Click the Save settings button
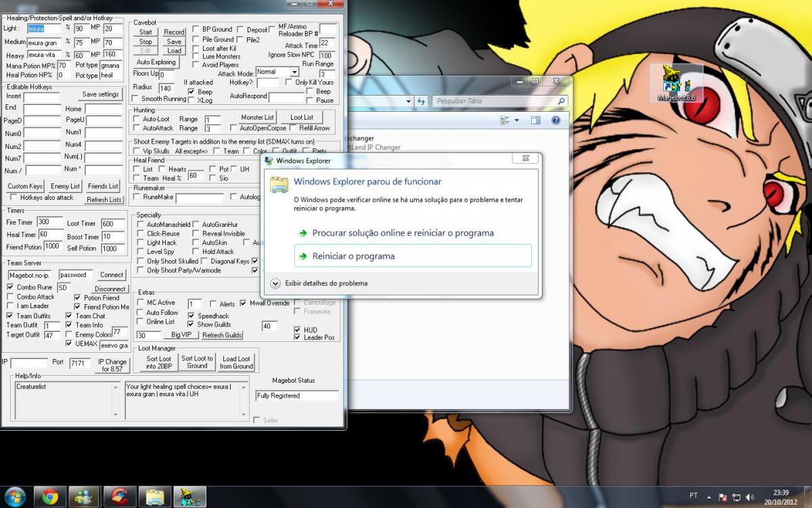812x508 pixels. click(x=100, y=94)
